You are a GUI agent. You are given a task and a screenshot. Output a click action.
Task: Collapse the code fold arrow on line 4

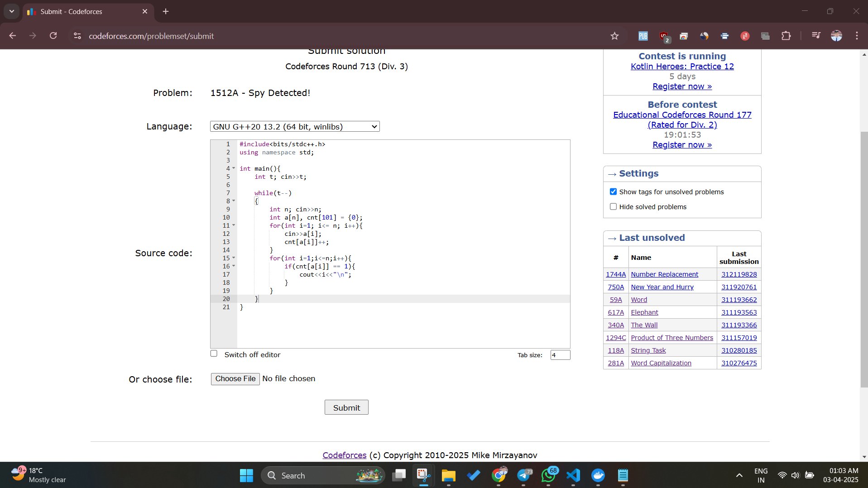click(234, 168)
